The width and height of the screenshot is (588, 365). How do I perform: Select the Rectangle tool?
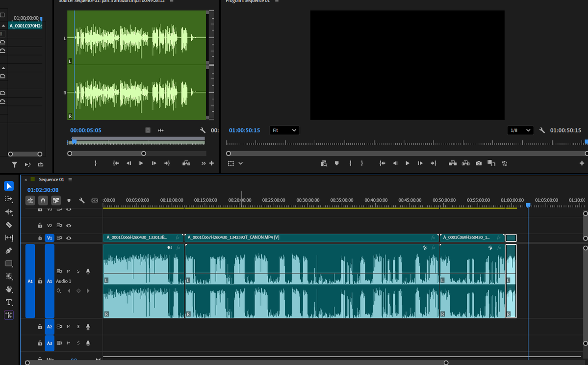[x=9, y=263]
